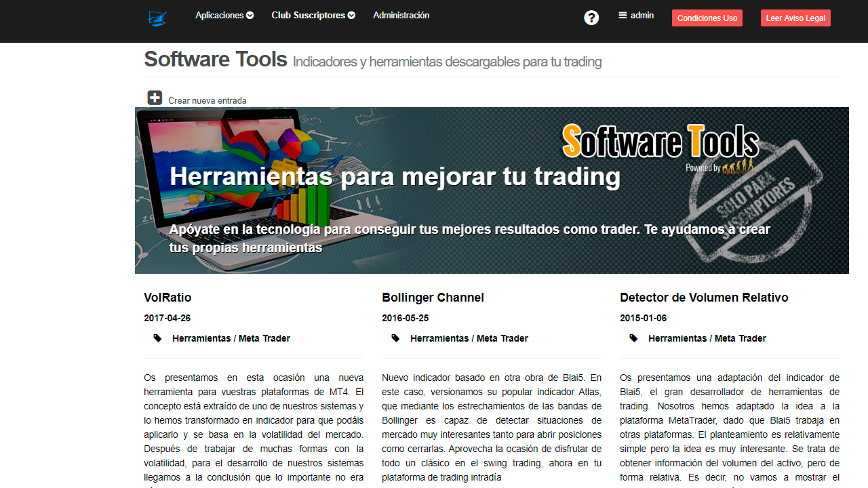Click the Software Tools page heading
The width and height of the screenshot is (868, 488).
coord(216,59)
